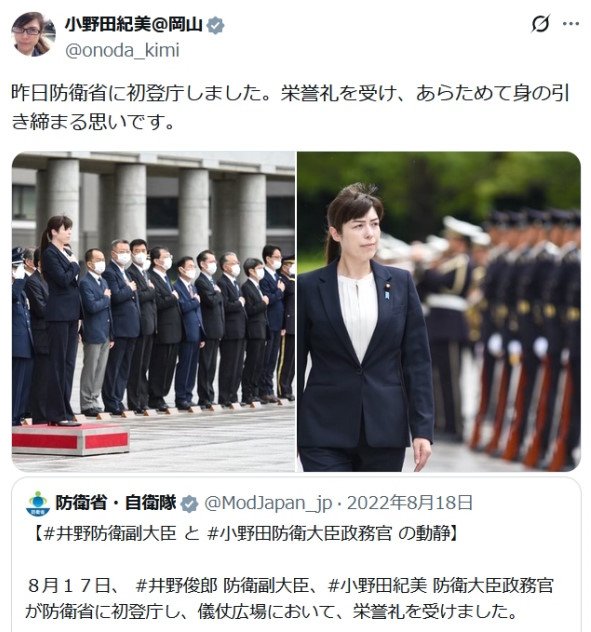Open left photo of officials saluting
The width and height of the screenshot is (591, 632).
click(153, 312)
